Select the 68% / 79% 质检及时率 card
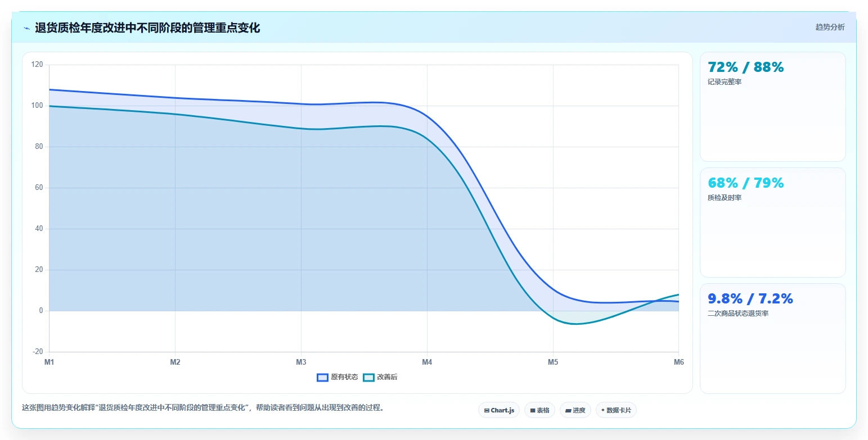Screen dimensions: 868x440 [x=772, y=223]
